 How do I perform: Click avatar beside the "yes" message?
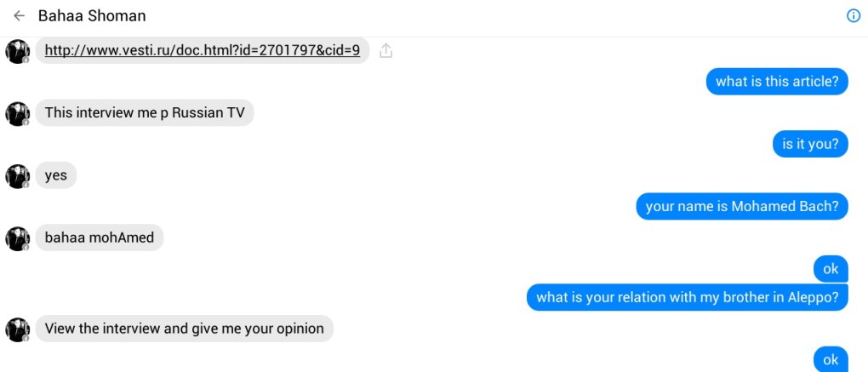(17, 175)
